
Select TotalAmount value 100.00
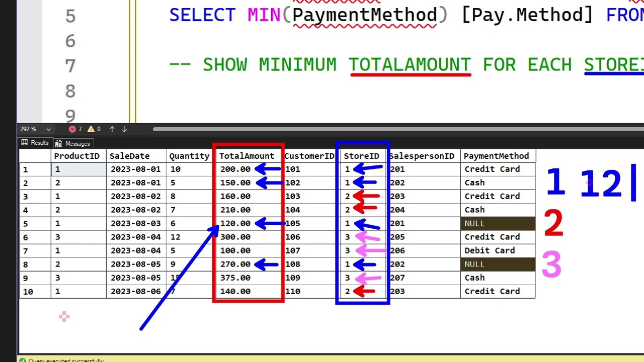(x=235, y=251)
